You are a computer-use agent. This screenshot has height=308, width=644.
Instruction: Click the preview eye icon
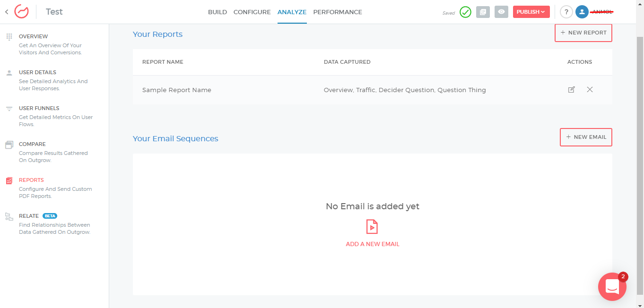501,12
